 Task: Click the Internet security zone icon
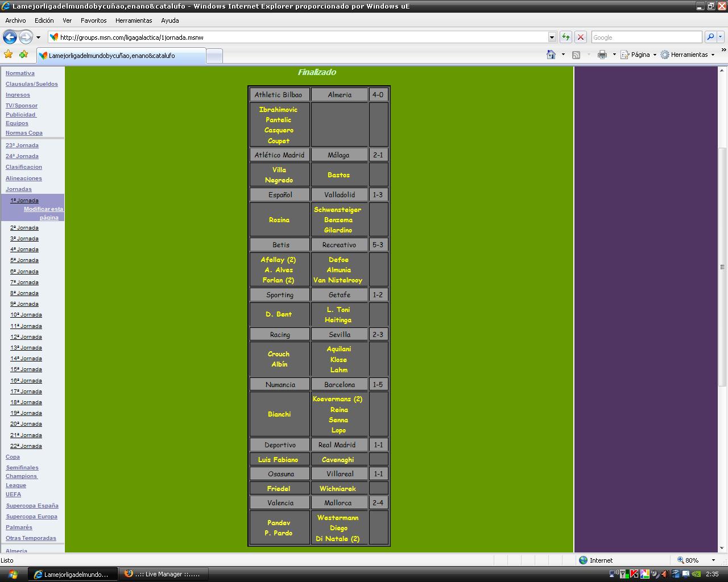[583, 560]
